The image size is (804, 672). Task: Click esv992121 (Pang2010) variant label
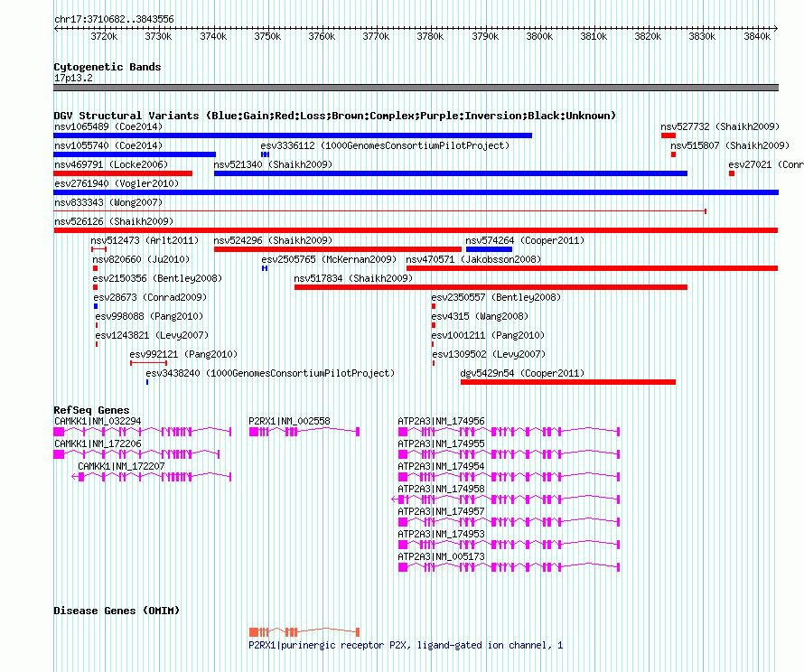183,354
